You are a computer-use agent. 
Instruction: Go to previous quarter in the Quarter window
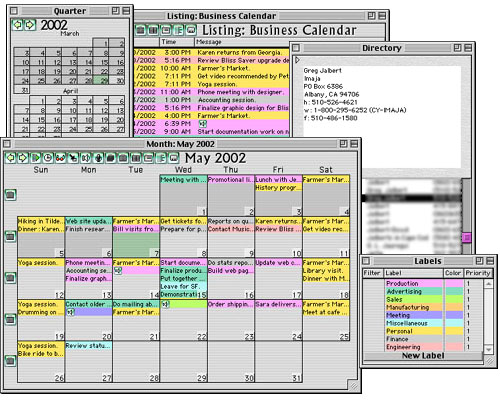(17, 25)
